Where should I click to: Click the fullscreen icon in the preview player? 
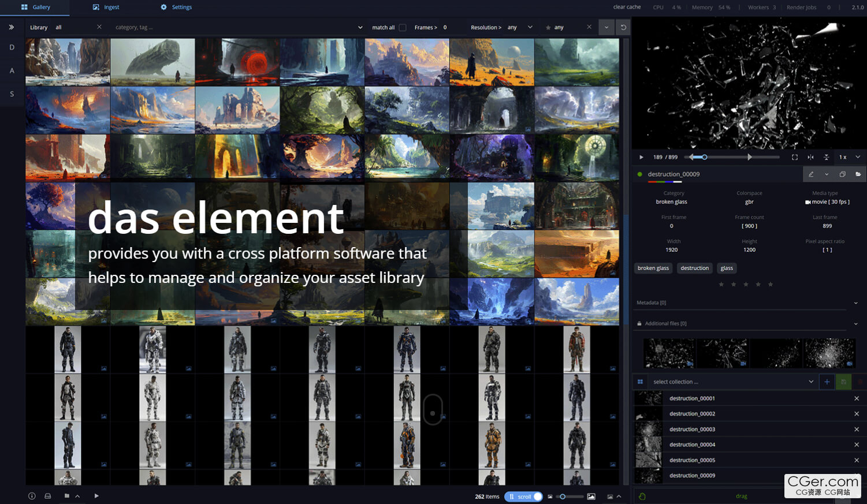tap(795, 157)
